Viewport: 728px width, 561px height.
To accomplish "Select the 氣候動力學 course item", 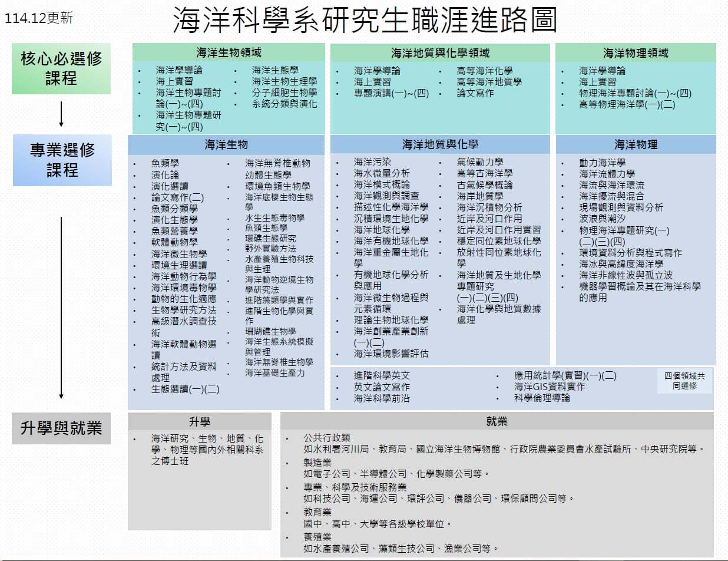I will [x=479, y=162].
